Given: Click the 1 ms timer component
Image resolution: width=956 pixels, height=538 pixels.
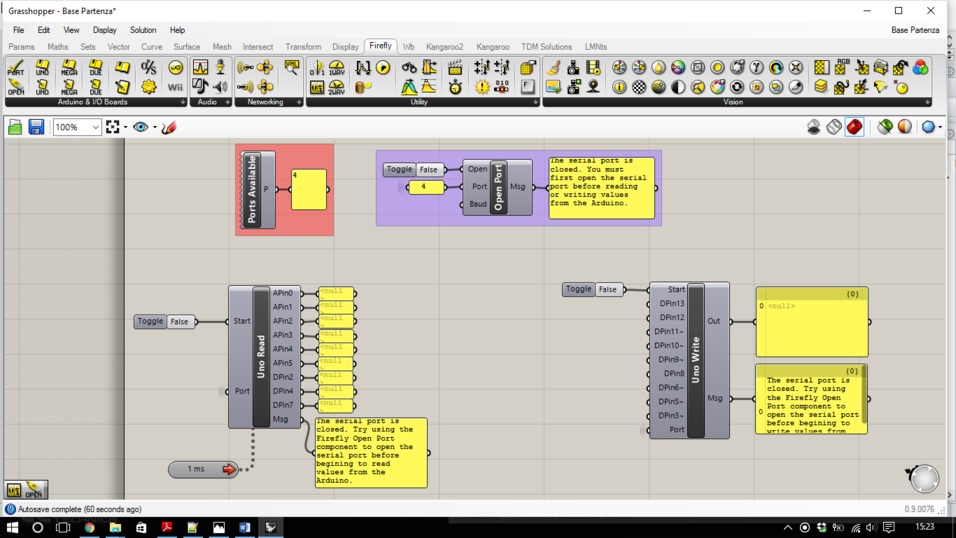Looking at the screenshot, I should pyautogui.click(x=203, y=469).
